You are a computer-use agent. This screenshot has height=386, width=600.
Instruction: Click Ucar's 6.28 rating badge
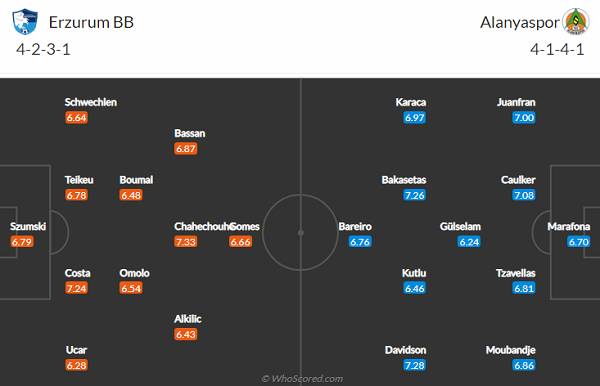tap(76, 365)
